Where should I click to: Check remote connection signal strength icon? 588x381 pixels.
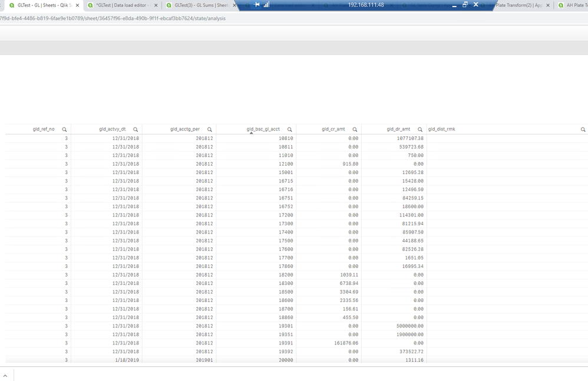[267, 5]
